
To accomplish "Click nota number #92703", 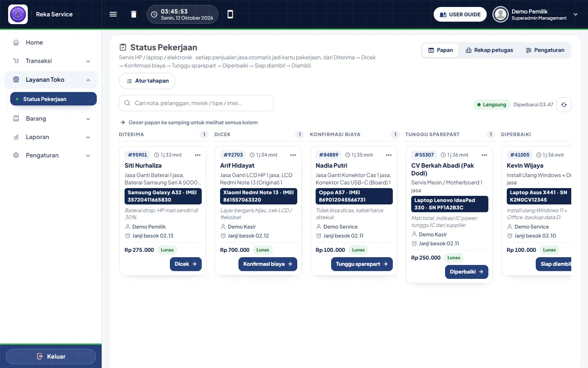I will click(233, 155).
